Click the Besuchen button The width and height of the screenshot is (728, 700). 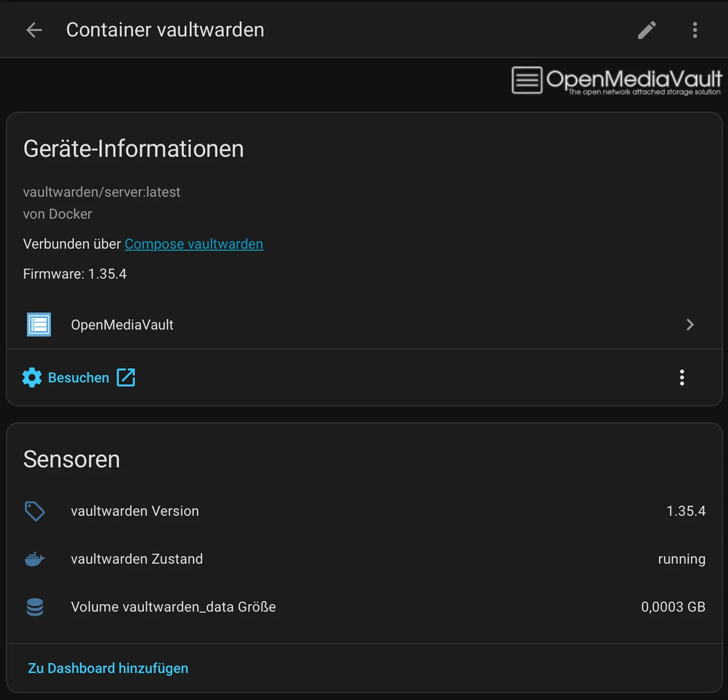tap(78, 377)
